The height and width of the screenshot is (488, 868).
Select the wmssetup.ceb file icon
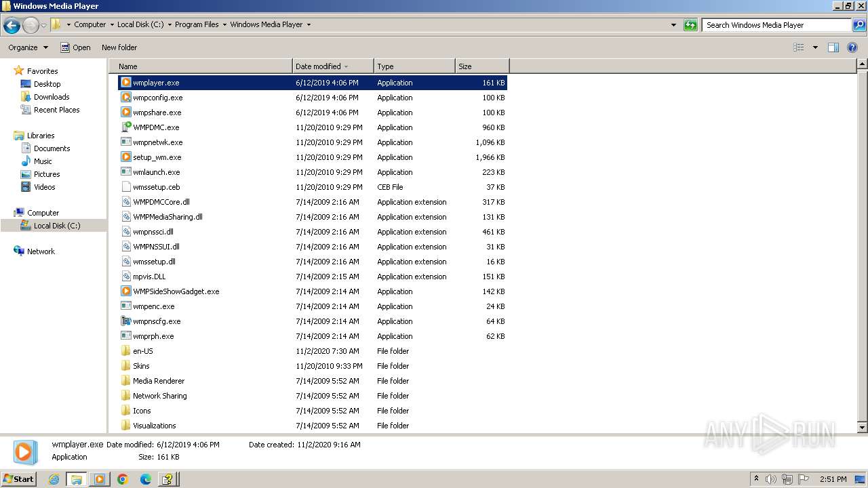point(125,187)
